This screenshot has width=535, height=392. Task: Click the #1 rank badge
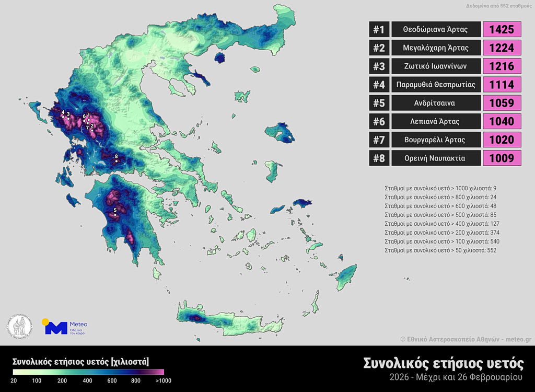pyautogui.click(x=379, y=30)
